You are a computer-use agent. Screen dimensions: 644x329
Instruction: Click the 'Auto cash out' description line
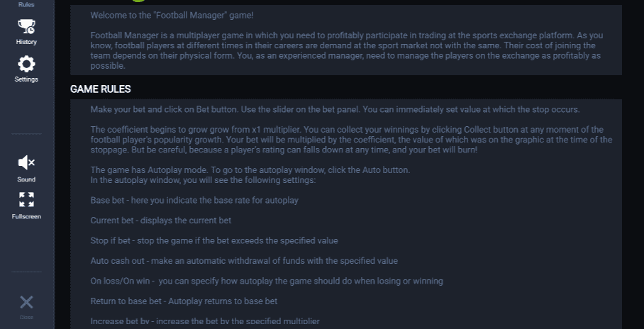[244, 261]
